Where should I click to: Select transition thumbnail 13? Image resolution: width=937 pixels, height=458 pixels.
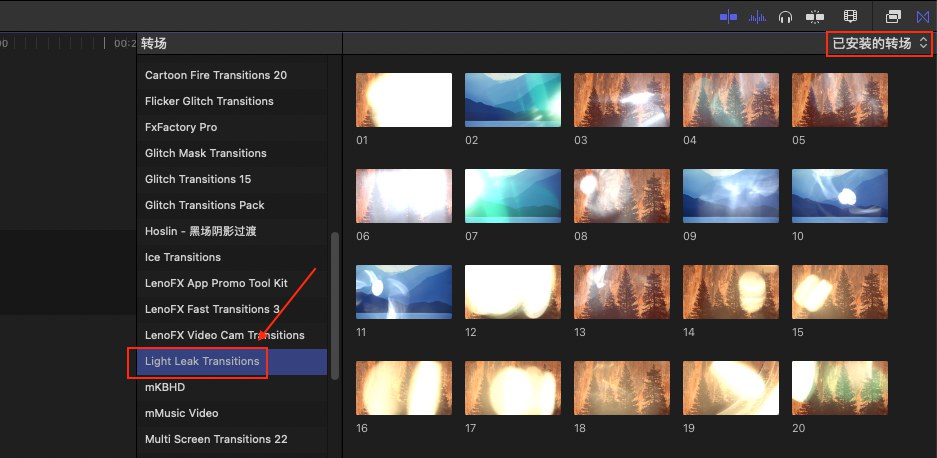pos(622,292)
